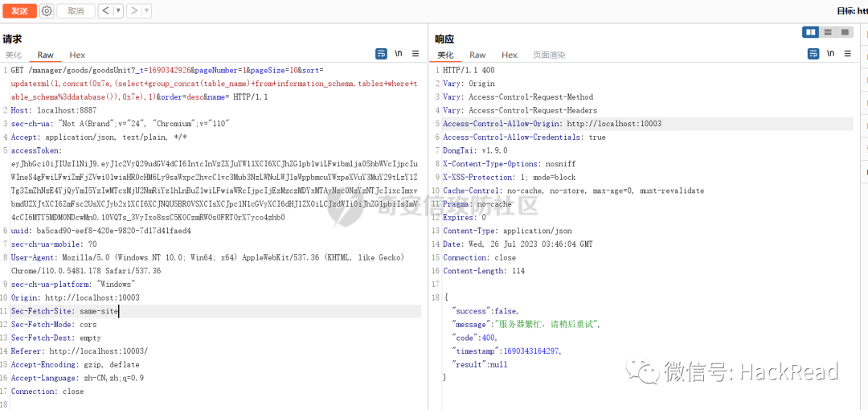Open the hamburger menu in the response panel
The width and height of the screenshot is (868, 410).
click(848, 54)
